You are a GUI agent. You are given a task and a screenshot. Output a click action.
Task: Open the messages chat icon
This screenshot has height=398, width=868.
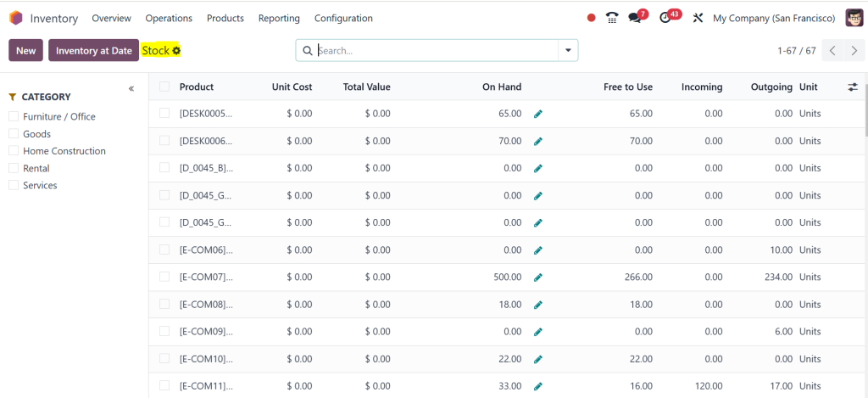tap(635, 18)
